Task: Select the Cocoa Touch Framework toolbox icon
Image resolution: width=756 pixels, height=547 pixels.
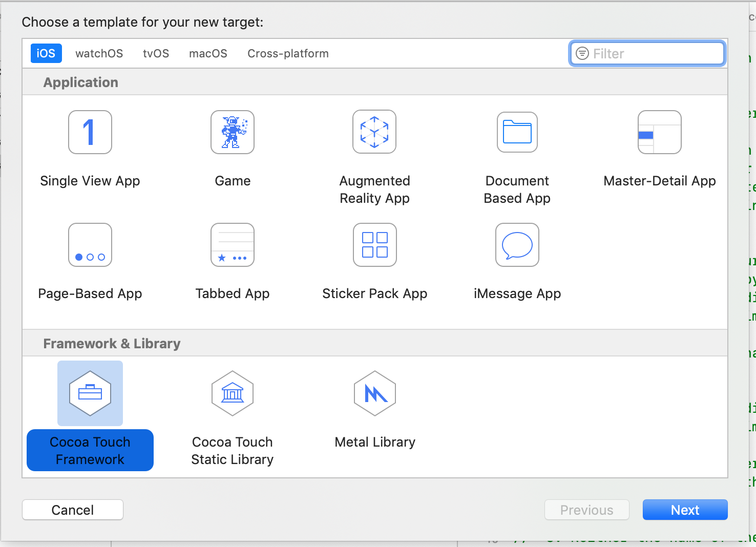Action: click(90, 393)
